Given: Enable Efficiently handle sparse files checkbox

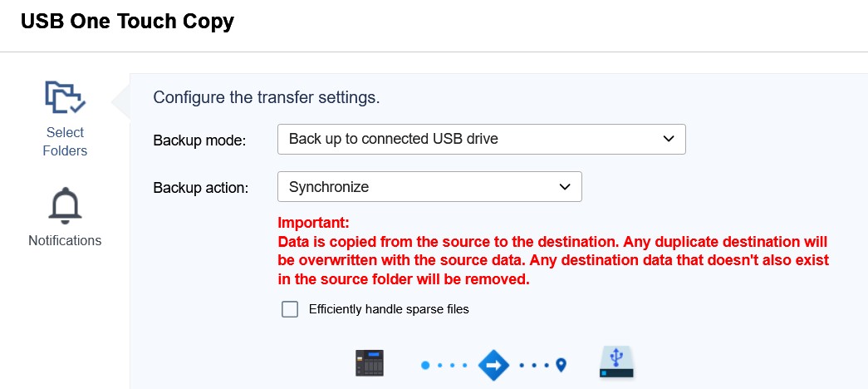Looking at the screenshot, I should (x=290, y=309).
